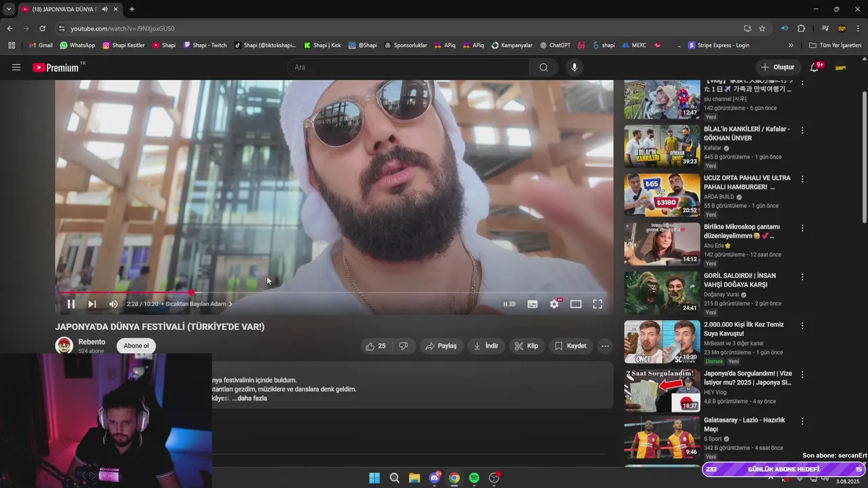Open Gmail bookmark

click(41, 45)
